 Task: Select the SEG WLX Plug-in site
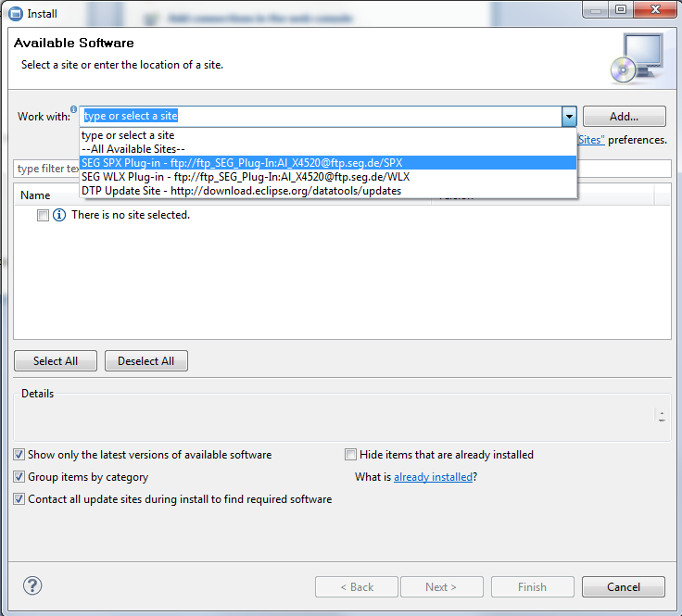point(245,177)
